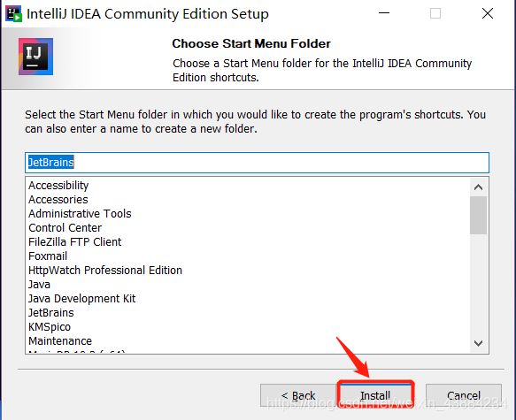Pick KMSpico in the folder list
The image size is (516, 420).
coord(50,326)
